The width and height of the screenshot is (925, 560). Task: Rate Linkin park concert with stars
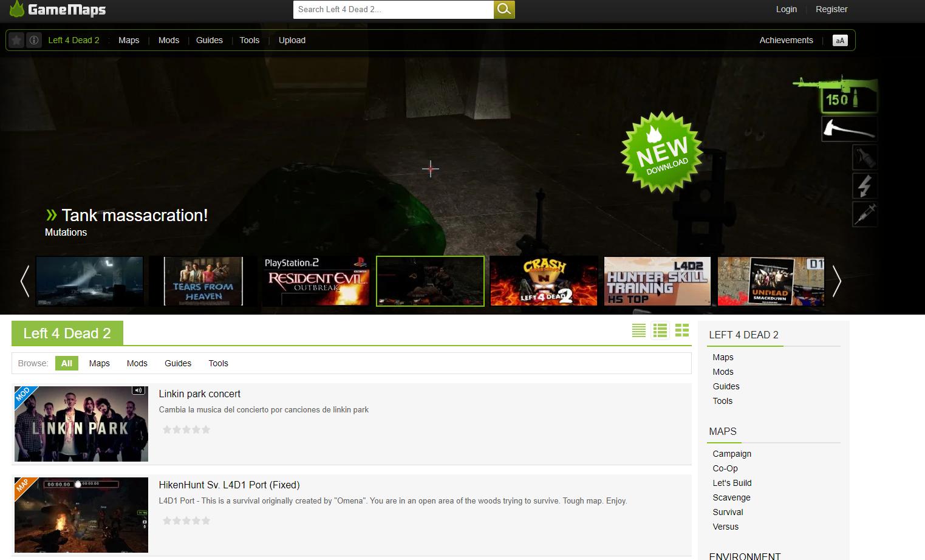[186, 429]
